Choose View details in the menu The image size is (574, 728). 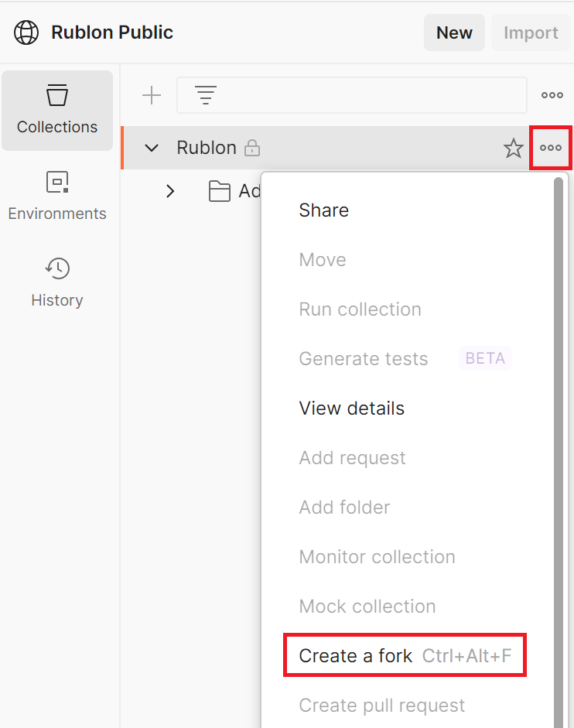[351, 408]
